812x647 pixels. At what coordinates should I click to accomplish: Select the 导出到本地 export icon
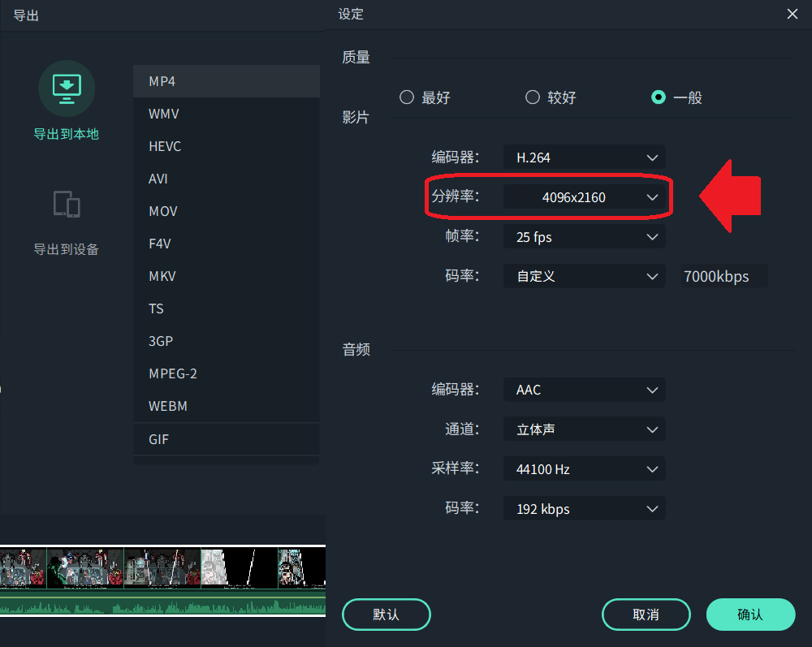[x=67, y=88]
